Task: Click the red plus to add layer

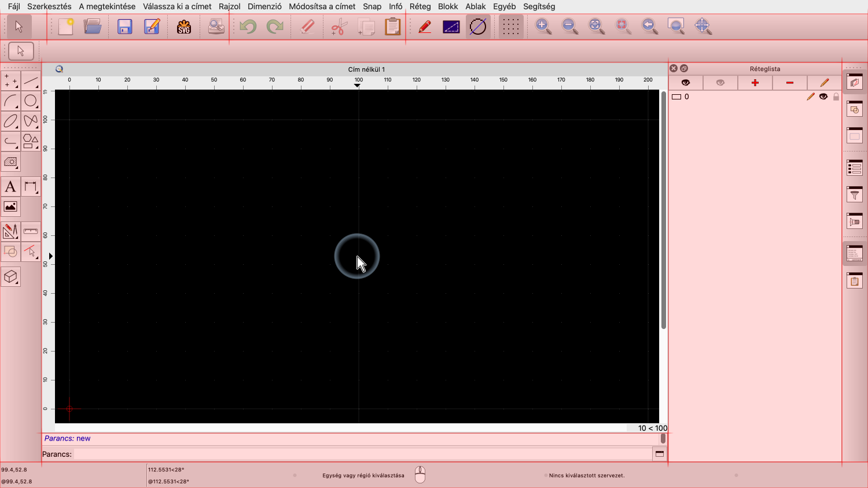Action: click(755, 83)
